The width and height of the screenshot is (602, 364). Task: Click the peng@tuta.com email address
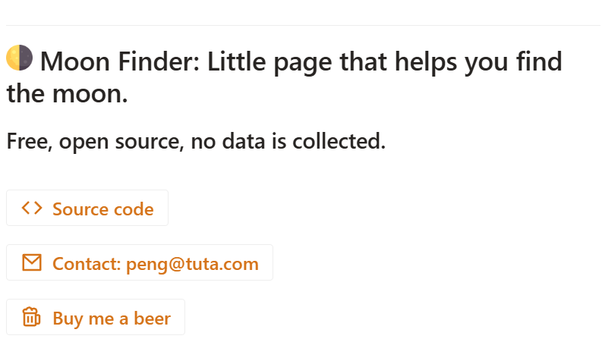[x=192, y=264]
